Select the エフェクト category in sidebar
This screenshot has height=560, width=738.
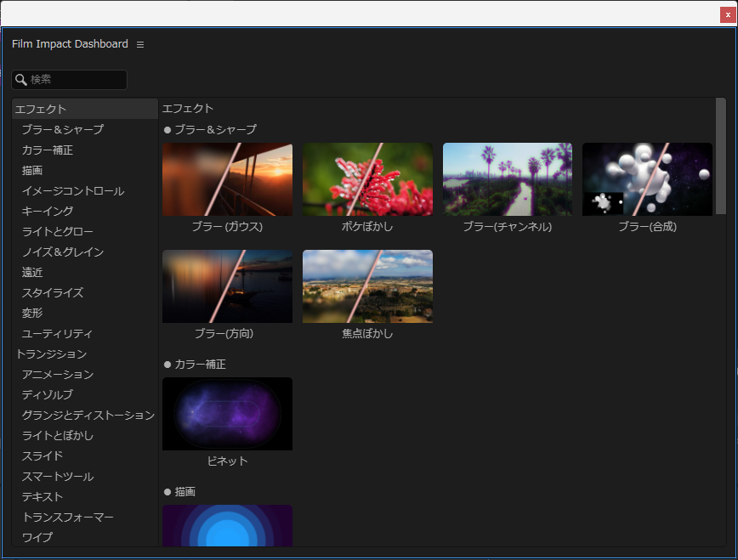pos(85,109)
